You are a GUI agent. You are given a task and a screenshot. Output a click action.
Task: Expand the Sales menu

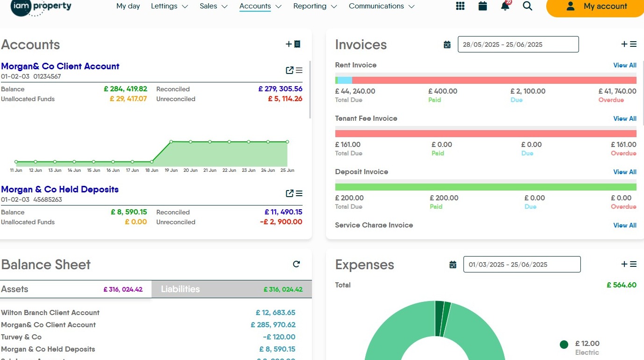click(214, 6)
